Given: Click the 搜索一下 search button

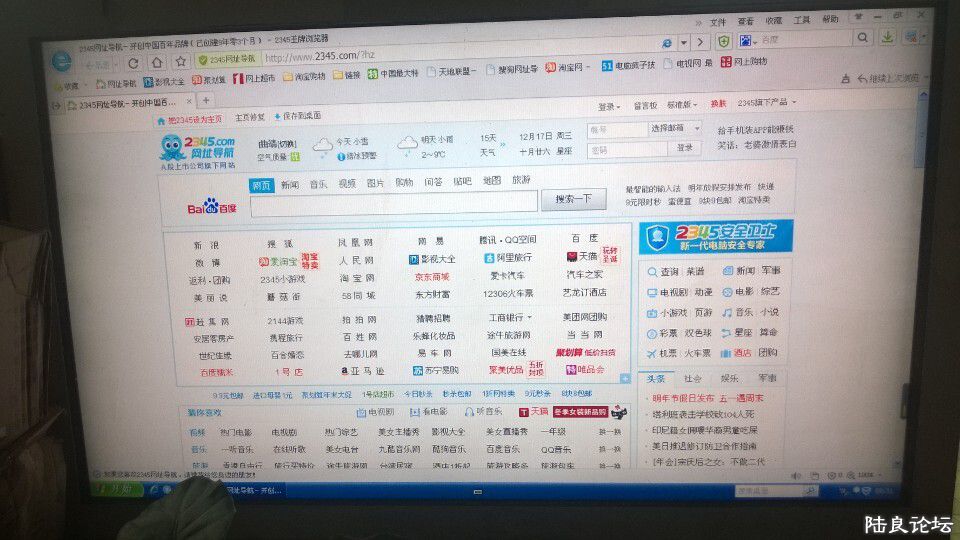Looking at the screenshot, I should tap(574, 198).
